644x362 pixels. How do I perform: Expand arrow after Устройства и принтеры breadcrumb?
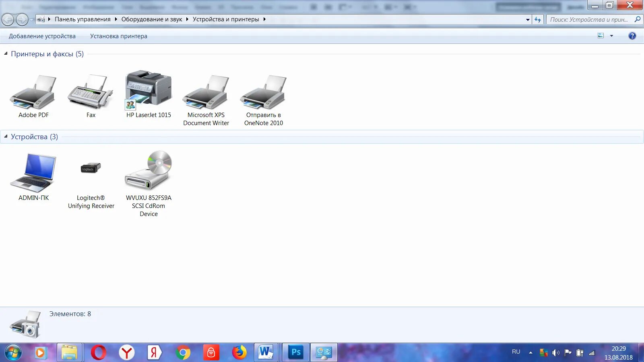pos(264,19)
